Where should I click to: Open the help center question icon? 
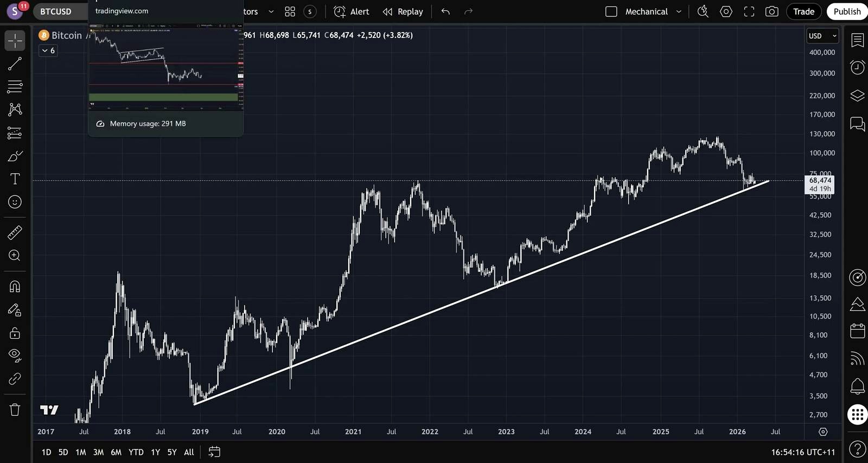click(857, 449)
